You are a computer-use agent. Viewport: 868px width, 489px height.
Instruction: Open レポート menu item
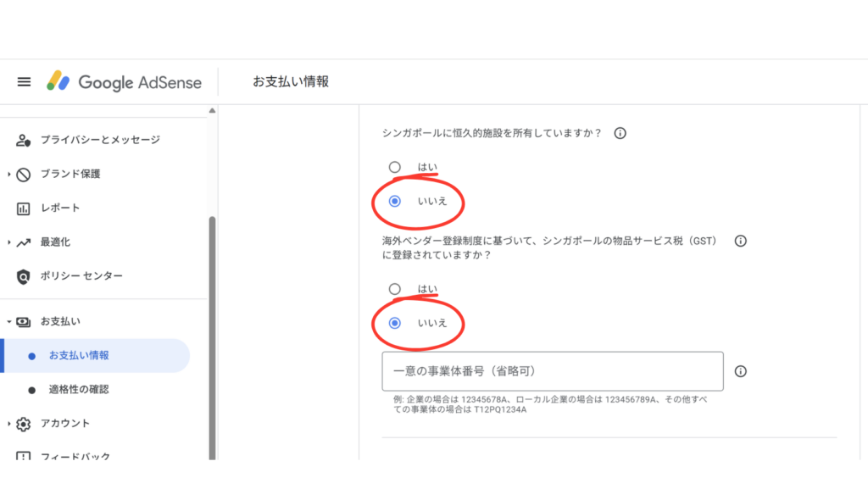pyautogui.click(x=60, y=208)
